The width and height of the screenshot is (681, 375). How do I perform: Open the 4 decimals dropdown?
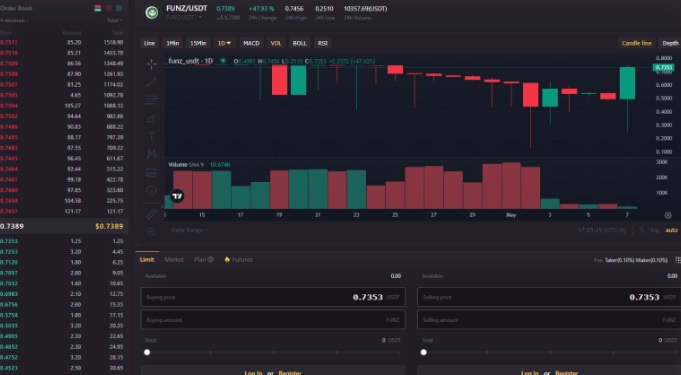pos(14,20)
